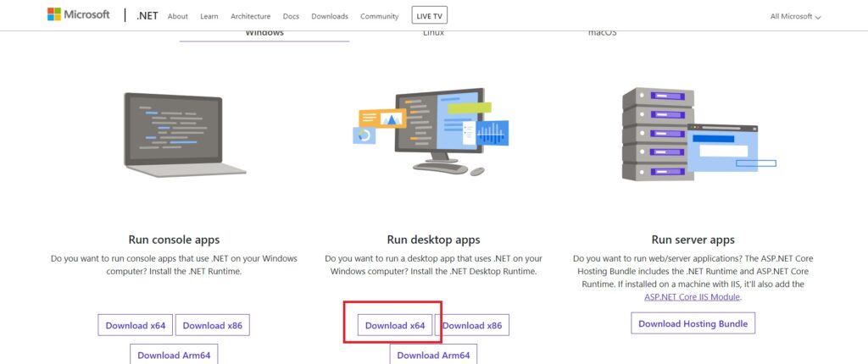
Task: Click the server rack illustration
Action: pos(698,135)
